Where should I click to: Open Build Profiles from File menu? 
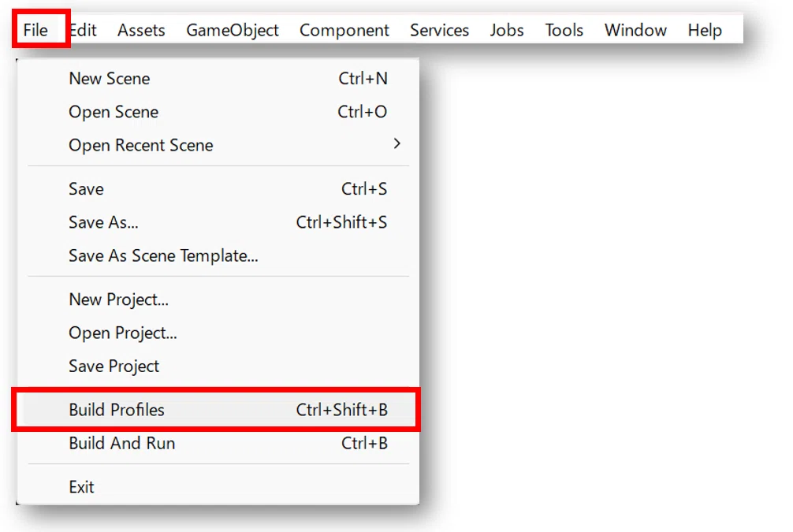point(218,410)
